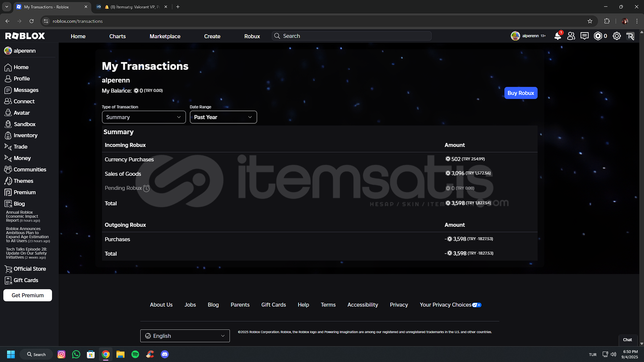This screenshot has height=362, width=644.
Task: Open the Privacy footer link
Action: 399,305
